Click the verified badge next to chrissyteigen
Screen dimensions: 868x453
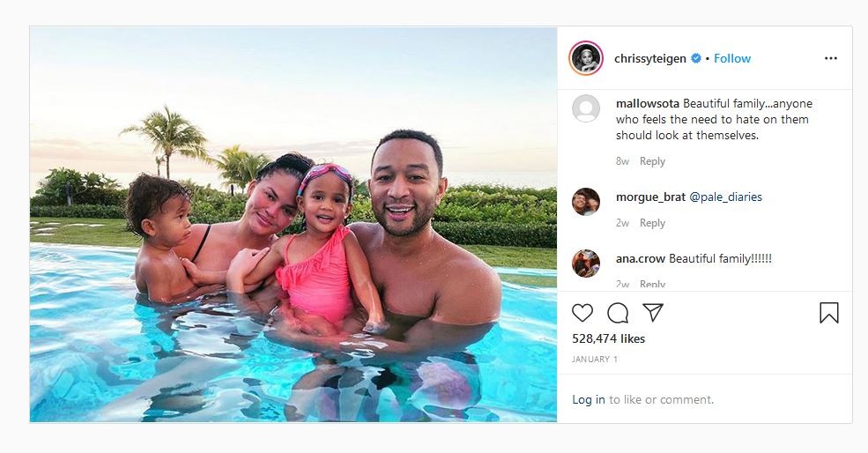(x=696, y=58)
